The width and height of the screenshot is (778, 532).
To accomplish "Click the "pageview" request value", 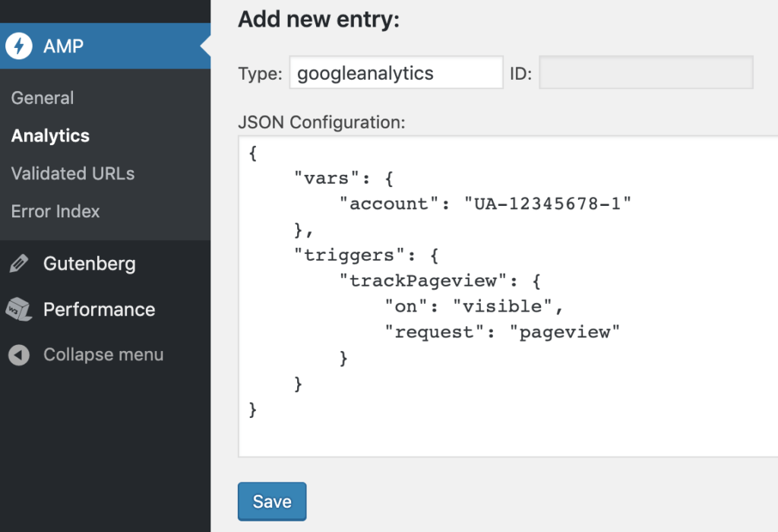I will [565, 331].
